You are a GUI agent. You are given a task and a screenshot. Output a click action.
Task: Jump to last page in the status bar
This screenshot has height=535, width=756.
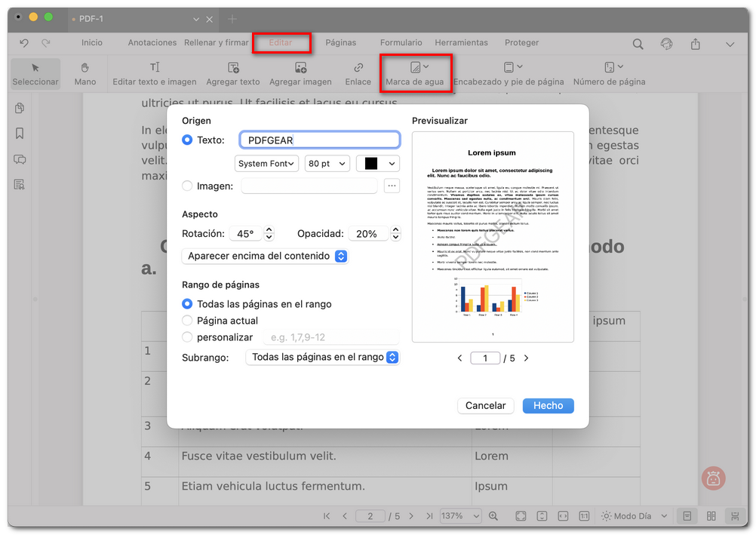pos(429,516)
